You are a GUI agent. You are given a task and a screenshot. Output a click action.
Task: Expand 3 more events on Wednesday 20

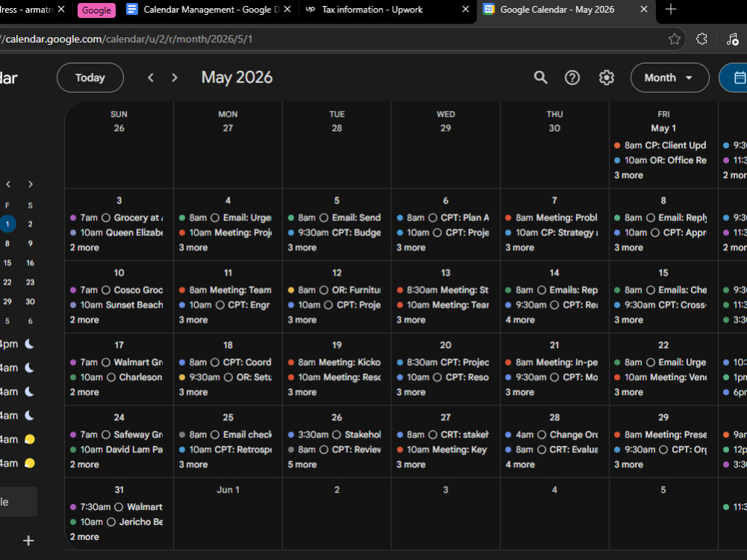(x=411, y=393)
